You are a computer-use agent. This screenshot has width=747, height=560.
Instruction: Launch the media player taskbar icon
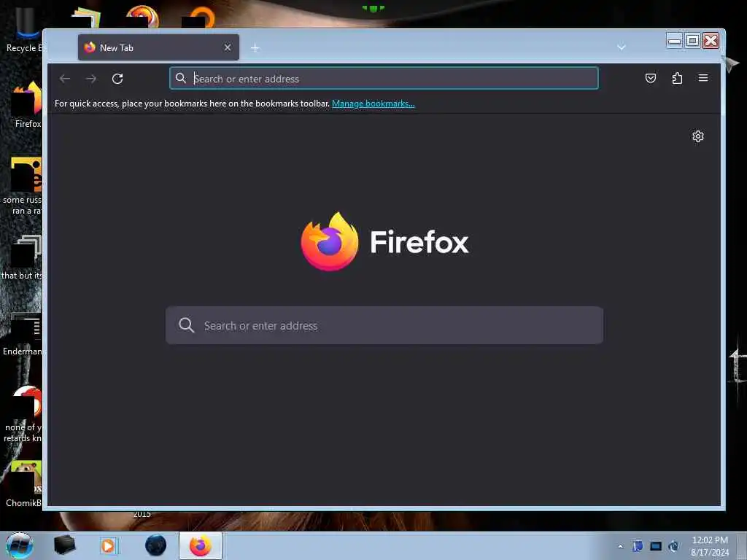point(108,545)
